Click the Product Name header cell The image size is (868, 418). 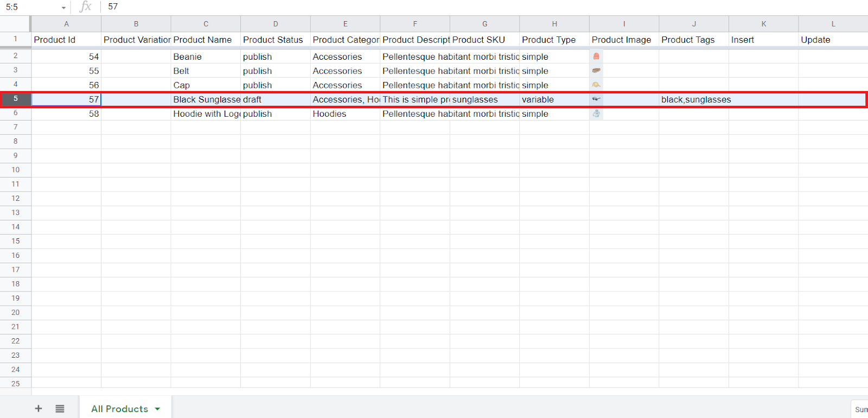pyautogui.click(x=206, y=40)
